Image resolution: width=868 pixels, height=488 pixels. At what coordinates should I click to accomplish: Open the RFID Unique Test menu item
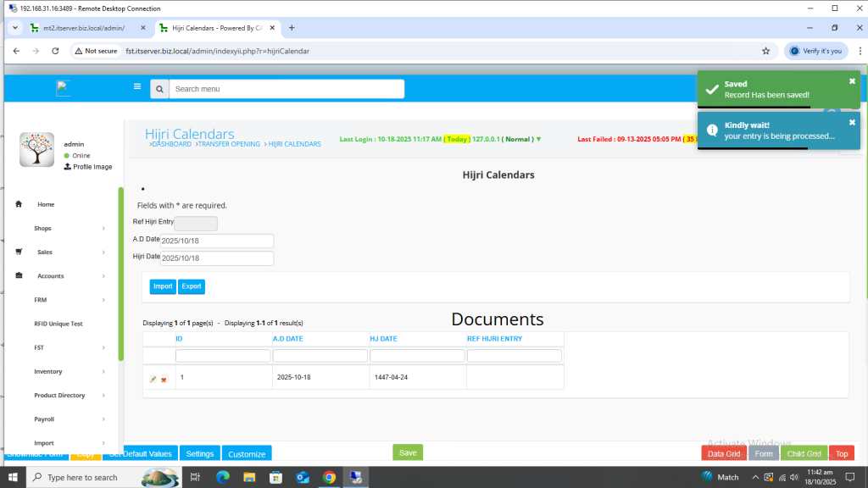click(58, 324)
